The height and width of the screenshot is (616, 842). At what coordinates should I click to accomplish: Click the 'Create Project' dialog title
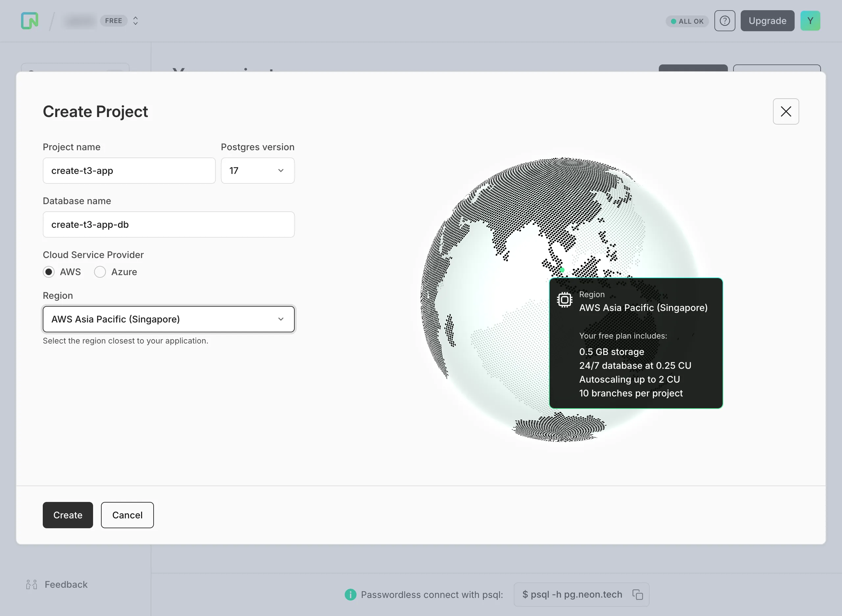(95, 111)
